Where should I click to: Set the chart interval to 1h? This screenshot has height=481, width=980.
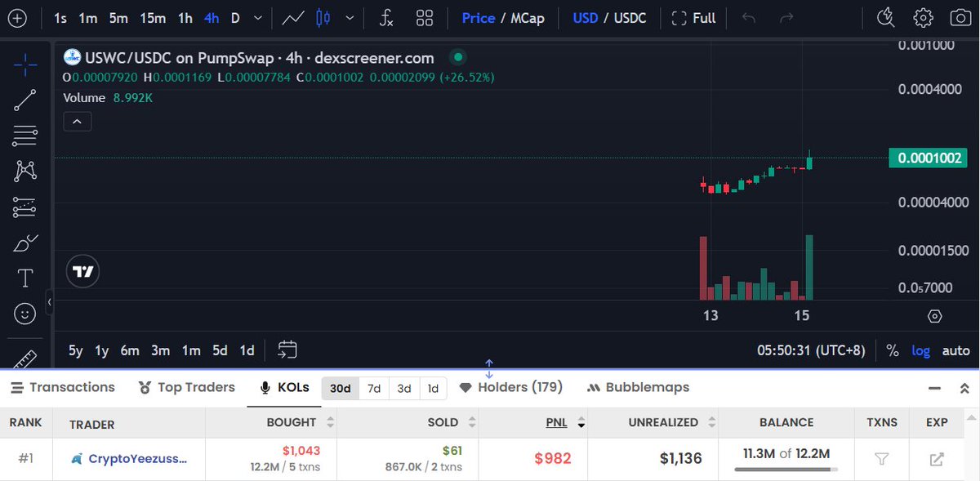[185, 18]
